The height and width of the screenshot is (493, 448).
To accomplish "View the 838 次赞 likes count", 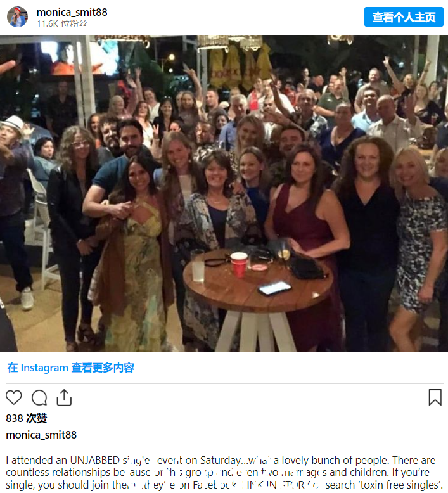I will point(27,418).
